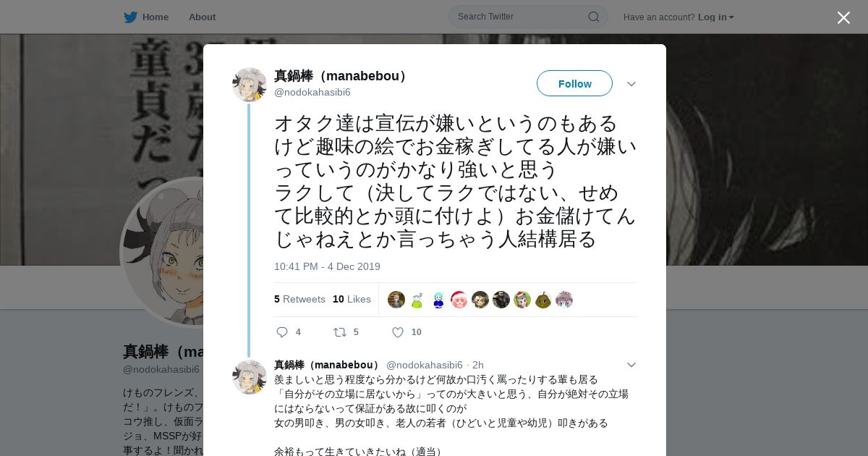Screen dimensions: 868x456
Task: Like the tweet with heart icon
Action: [398, 332]
